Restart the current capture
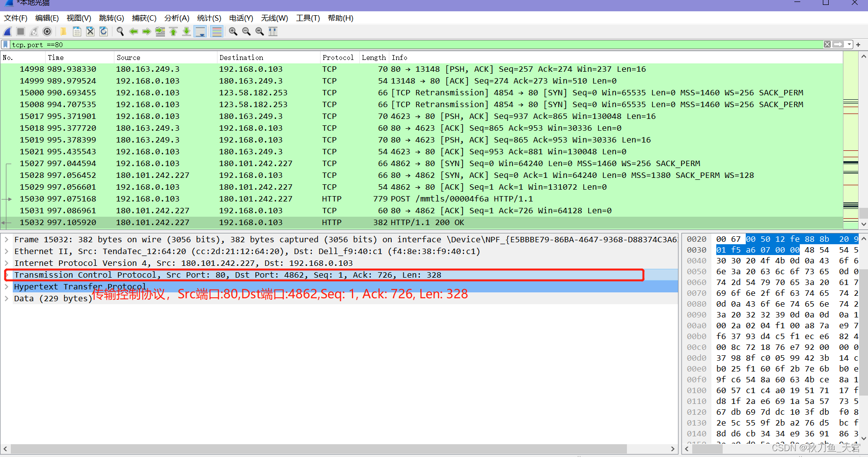Screen dimensions: 868x457 pyautogui.click(x=34, y=31)
